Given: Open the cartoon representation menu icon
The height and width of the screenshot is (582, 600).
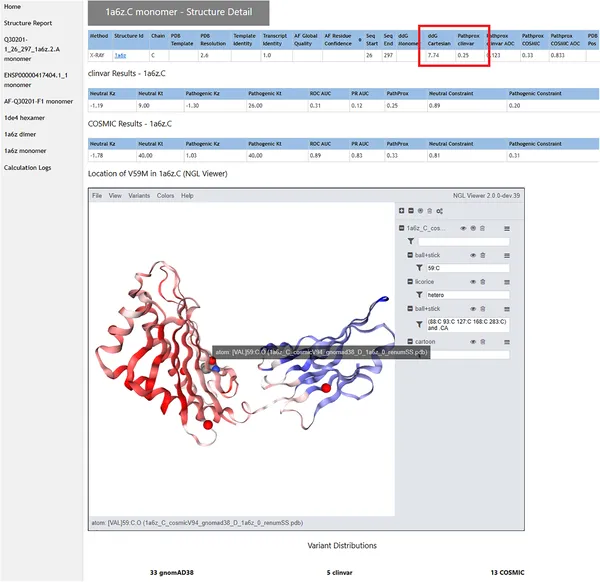Looking at the screenshot, I should 507,342.
